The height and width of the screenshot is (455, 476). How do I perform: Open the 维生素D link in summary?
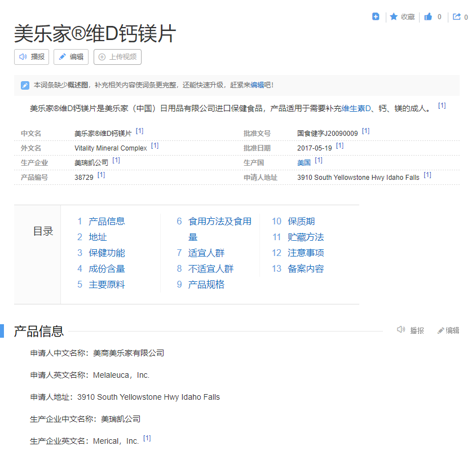coord(356,108)
